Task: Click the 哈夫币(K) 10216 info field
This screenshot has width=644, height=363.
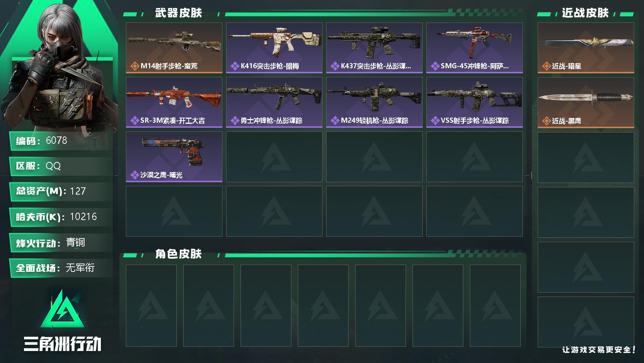Action: click(x=61, y=217)
